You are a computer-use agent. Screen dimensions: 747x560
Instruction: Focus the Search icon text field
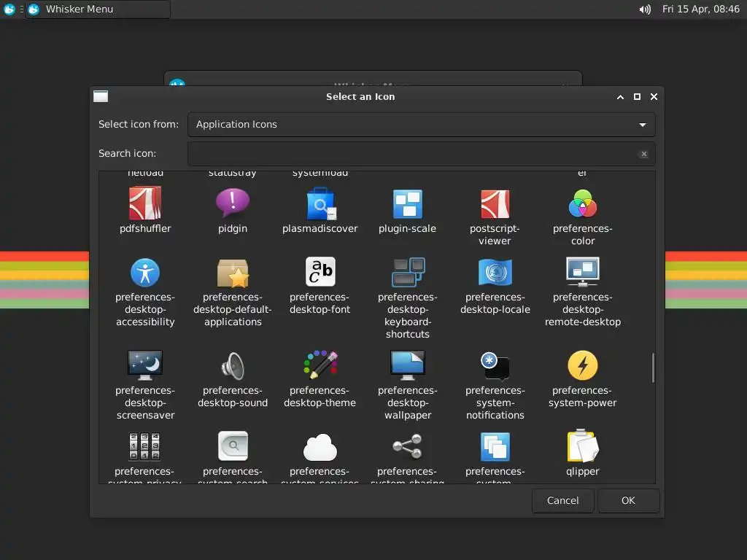[x=421, y=154]
